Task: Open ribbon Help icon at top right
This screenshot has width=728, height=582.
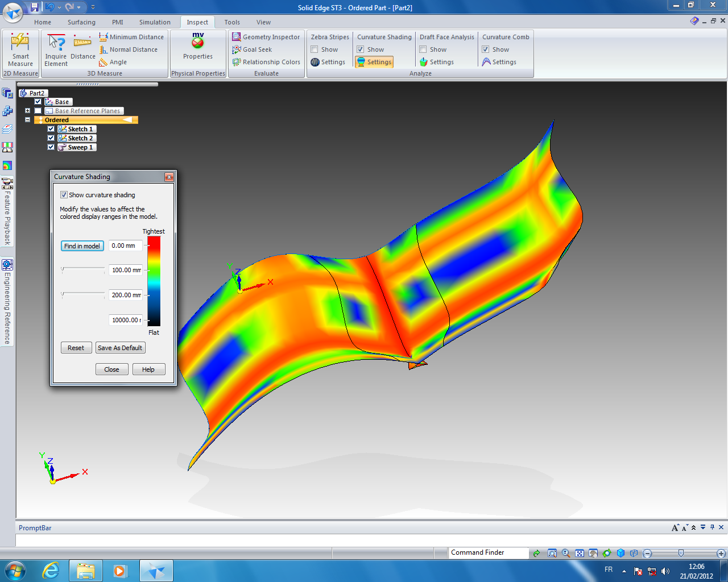Action: [x=694, y=21]
